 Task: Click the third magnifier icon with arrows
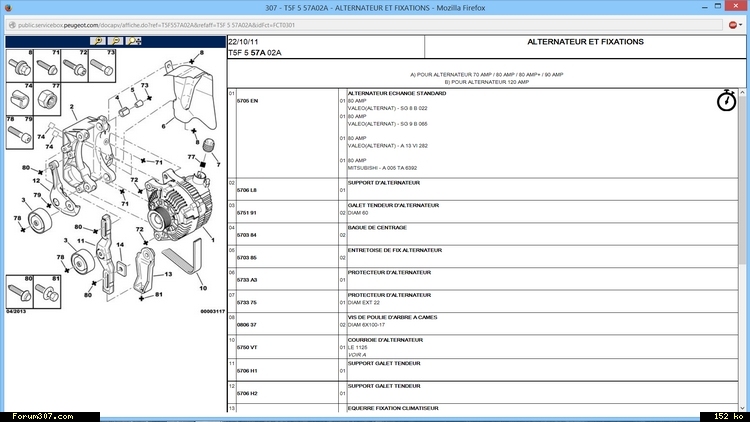point(134,42)
